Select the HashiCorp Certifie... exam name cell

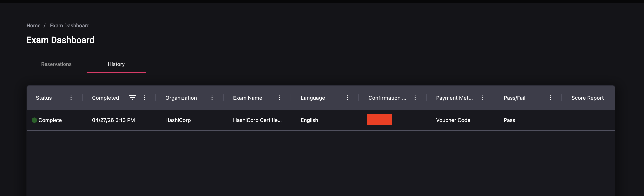click(x=257, y=120)
